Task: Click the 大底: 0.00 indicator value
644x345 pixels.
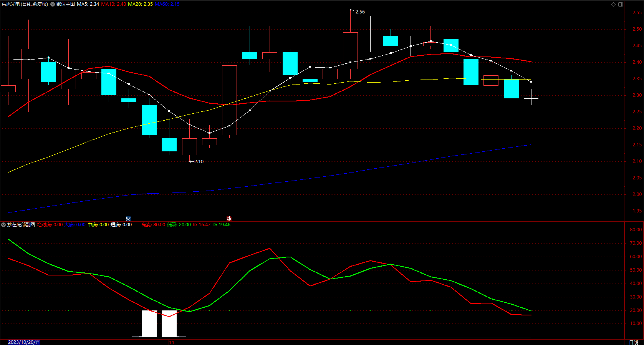Action: pyautogui.click(x=75, y=225)
